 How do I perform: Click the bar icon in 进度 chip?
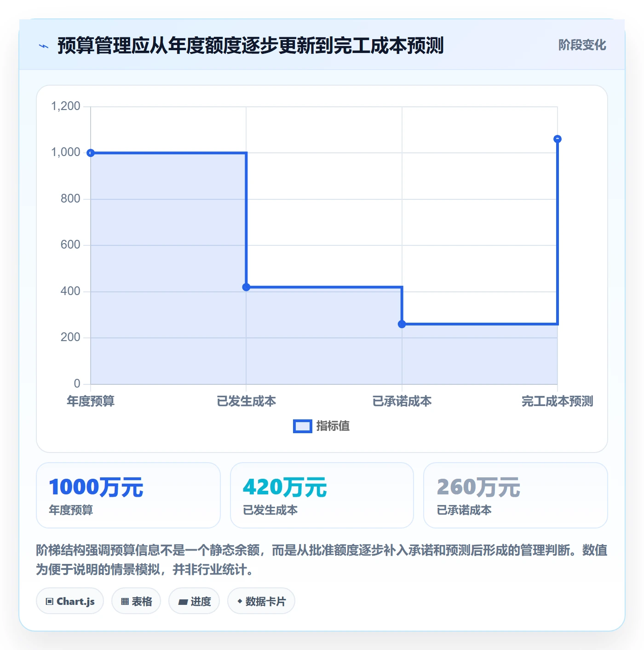coord(183,602)
